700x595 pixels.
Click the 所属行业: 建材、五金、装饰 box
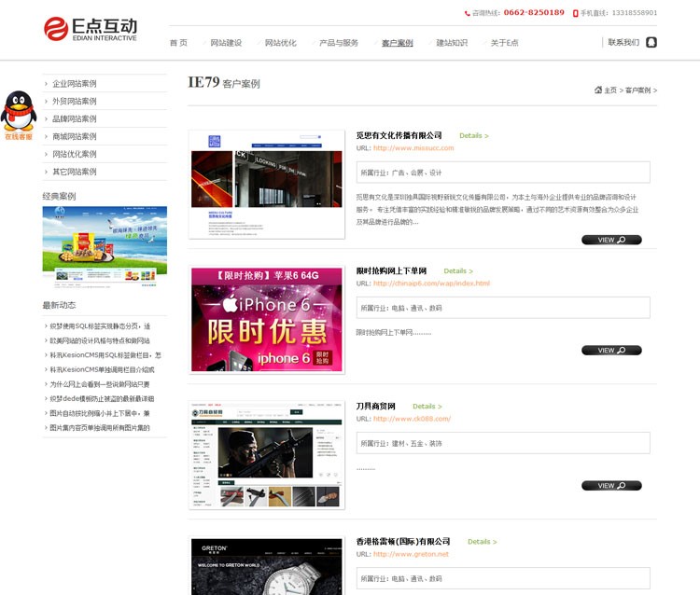[503, 443]
